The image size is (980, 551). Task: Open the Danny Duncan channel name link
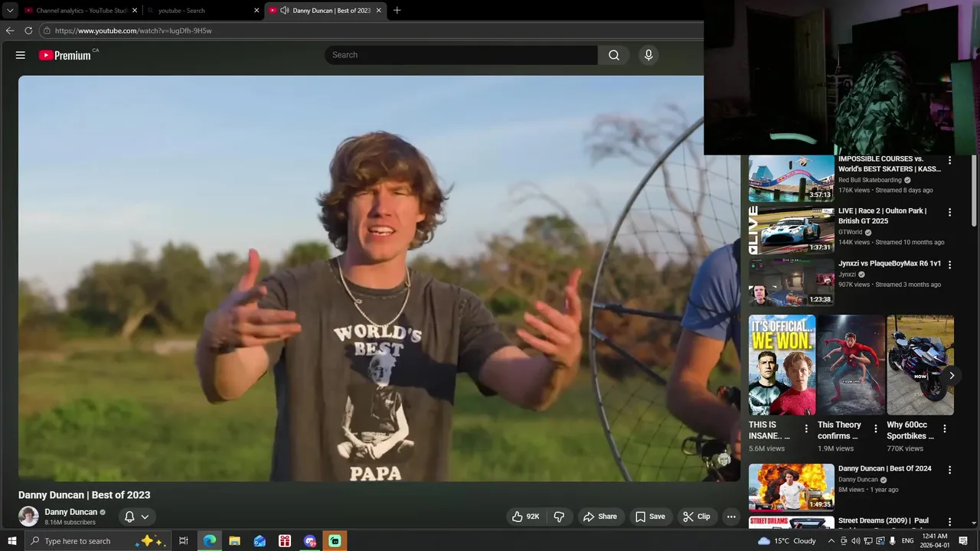coord(70,512)
